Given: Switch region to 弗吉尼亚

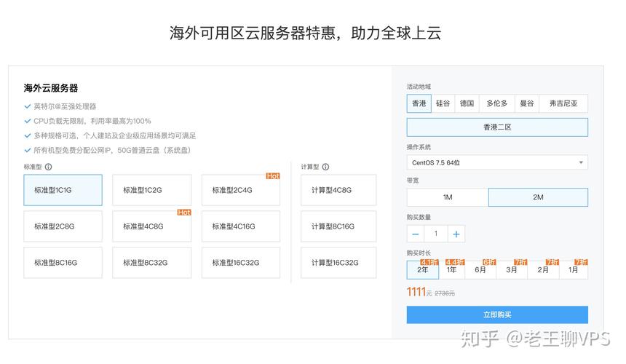Looking at the screenshot, I should point(563,103).
